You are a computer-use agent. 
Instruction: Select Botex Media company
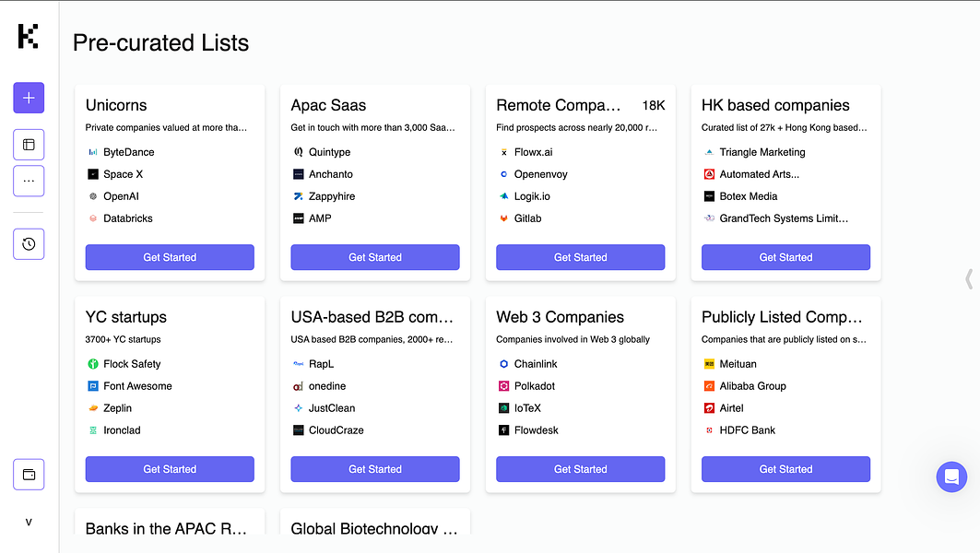(748, 196)
